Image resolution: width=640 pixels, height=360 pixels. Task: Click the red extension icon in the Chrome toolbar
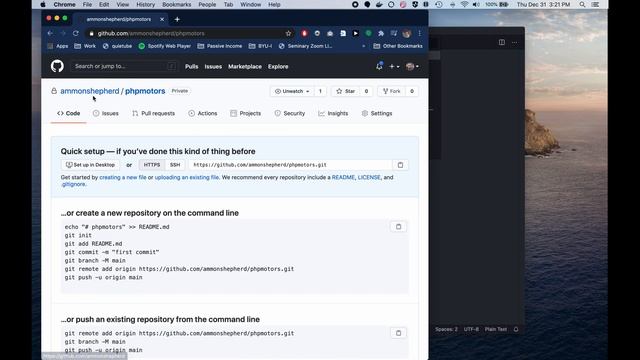click(304, 33)
